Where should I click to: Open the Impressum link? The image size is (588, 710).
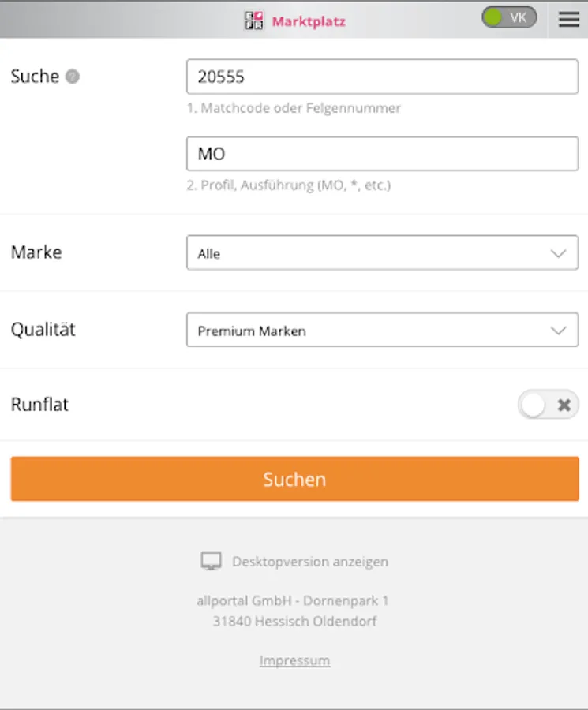[294, 660]
